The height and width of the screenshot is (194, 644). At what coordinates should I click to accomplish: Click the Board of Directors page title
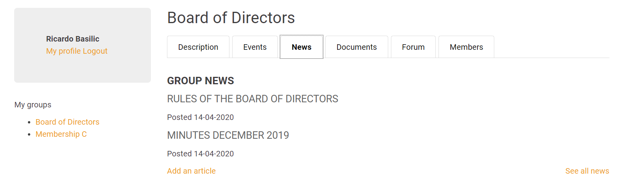click(231, 18)
